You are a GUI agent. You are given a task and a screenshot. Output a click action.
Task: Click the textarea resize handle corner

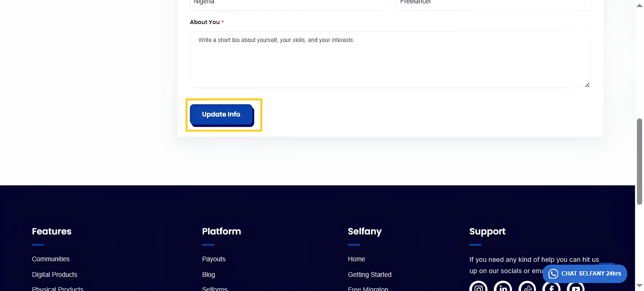(587, 85)
